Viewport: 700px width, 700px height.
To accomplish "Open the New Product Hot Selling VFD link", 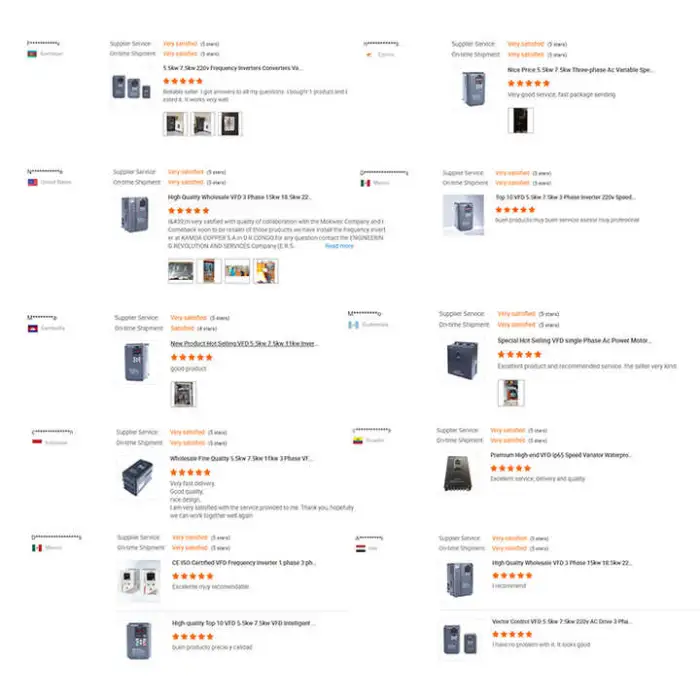I will pyautogui.click(x=244, y=343).
